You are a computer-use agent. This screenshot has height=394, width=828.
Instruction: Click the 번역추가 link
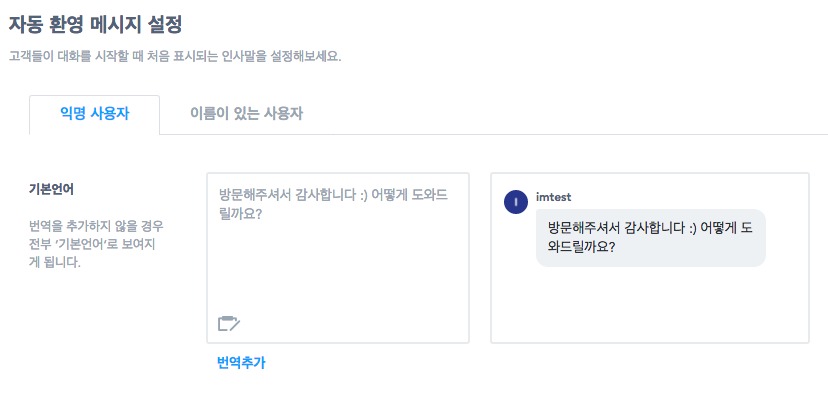pyautogui.click(x=241, y=363)
